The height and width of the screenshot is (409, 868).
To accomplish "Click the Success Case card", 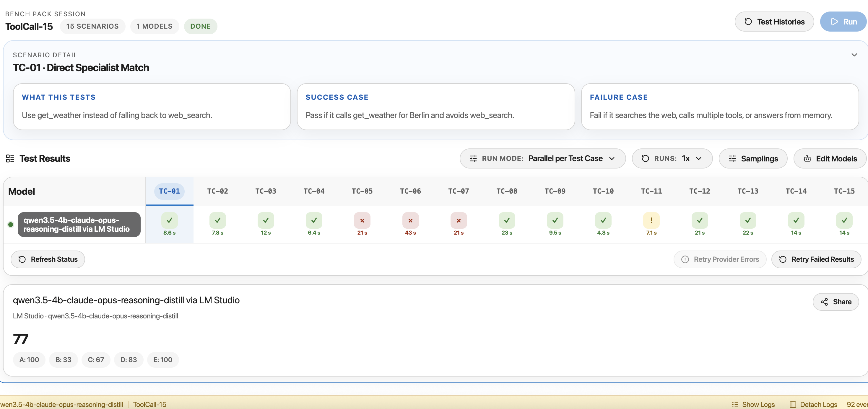I will (436, 107).
